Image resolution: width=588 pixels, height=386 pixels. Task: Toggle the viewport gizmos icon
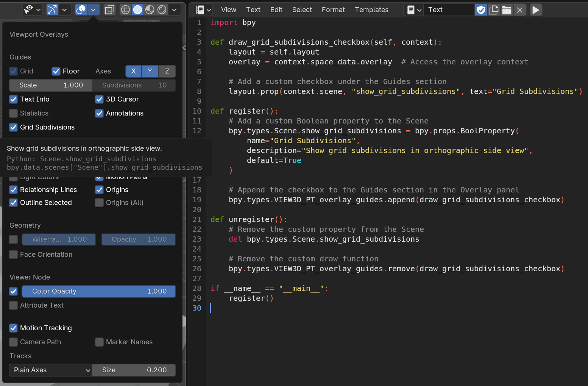(x=52, y=9)
